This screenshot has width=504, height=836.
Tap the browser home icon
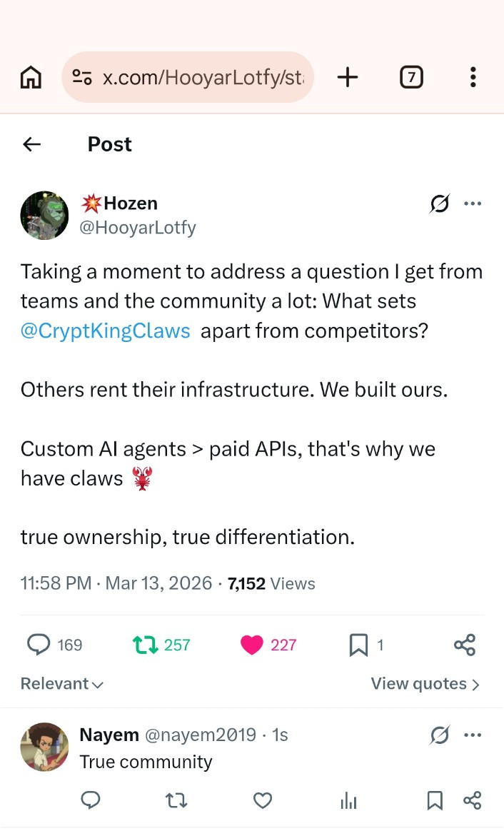coord(31,77)
